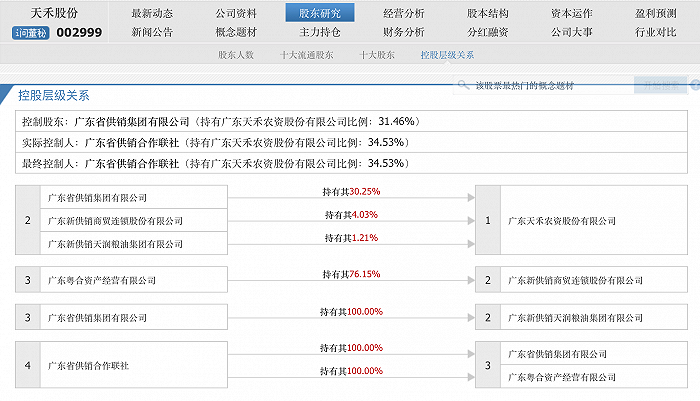Image resolution: width=700 pixels, height=401 pixels.
Task: Select 控股层级关系 sub-tab
Action: (447, 55)
